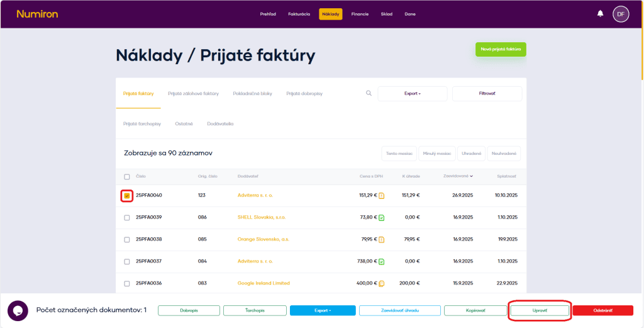
Task: Apply the Neuhradené quick filter
Action: click(x=504, y=153)
